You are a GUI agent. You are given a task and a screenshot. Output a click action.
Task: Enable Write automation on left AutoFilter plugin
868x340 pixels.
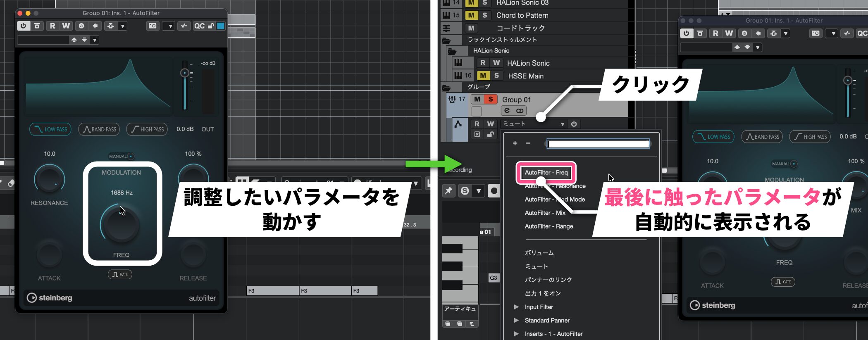click(x=66, y=26)
